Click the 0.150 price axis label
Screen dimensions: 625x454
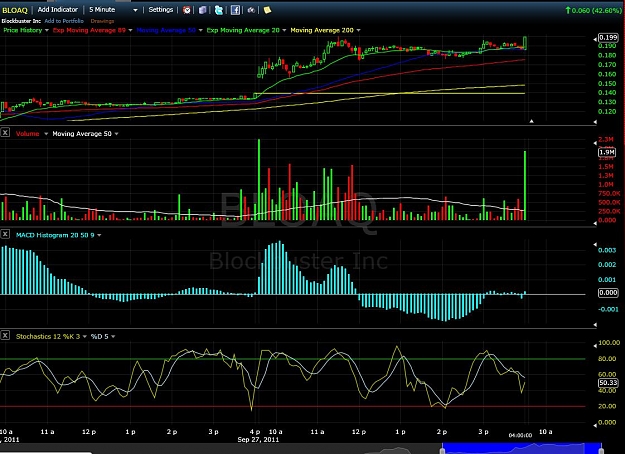pos(607,84)
